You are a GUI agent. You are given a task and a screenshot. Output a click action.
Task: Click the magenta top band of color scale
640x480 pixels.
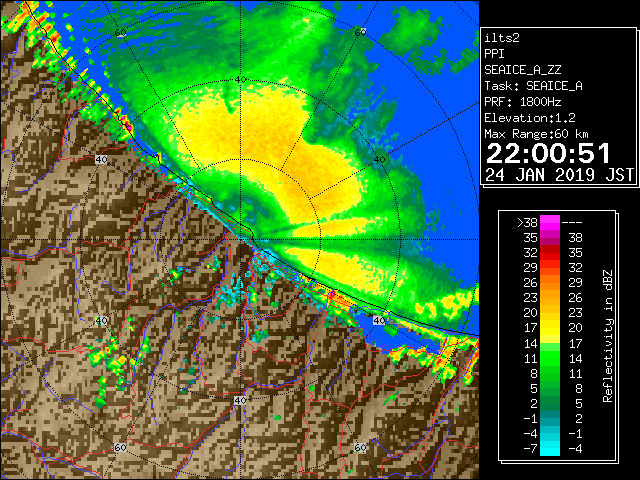pos(550,222)
